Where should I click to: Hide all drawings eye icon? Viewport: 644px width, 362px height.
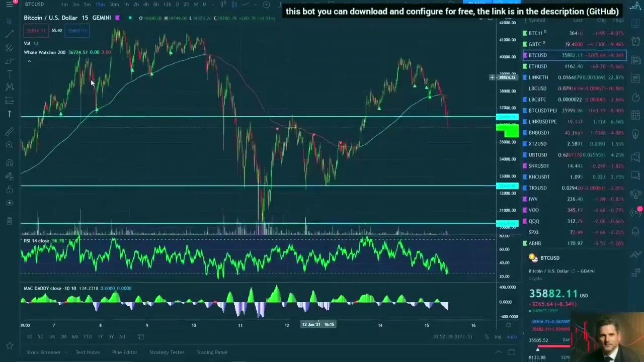coord(9,203)
